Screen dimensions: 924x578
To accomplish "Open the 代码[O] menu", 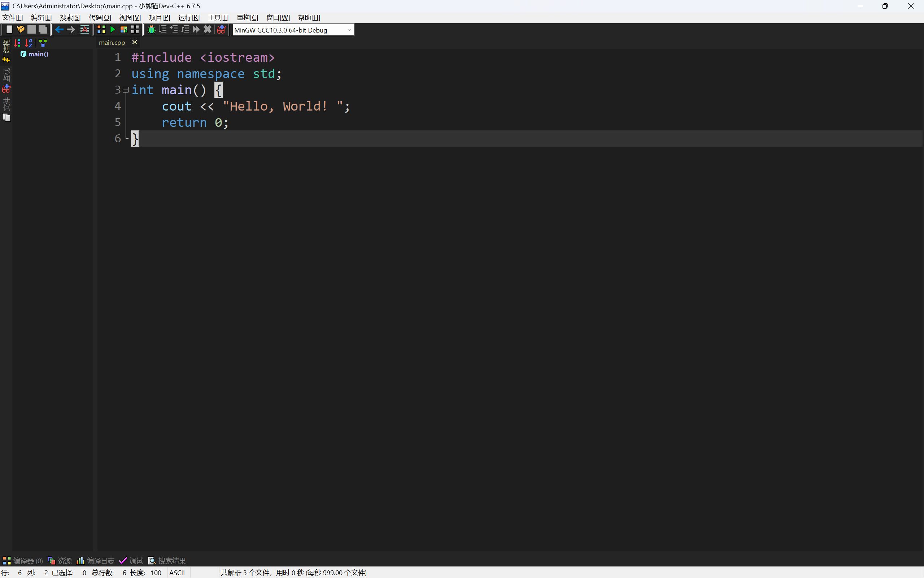I will [100, 18].
